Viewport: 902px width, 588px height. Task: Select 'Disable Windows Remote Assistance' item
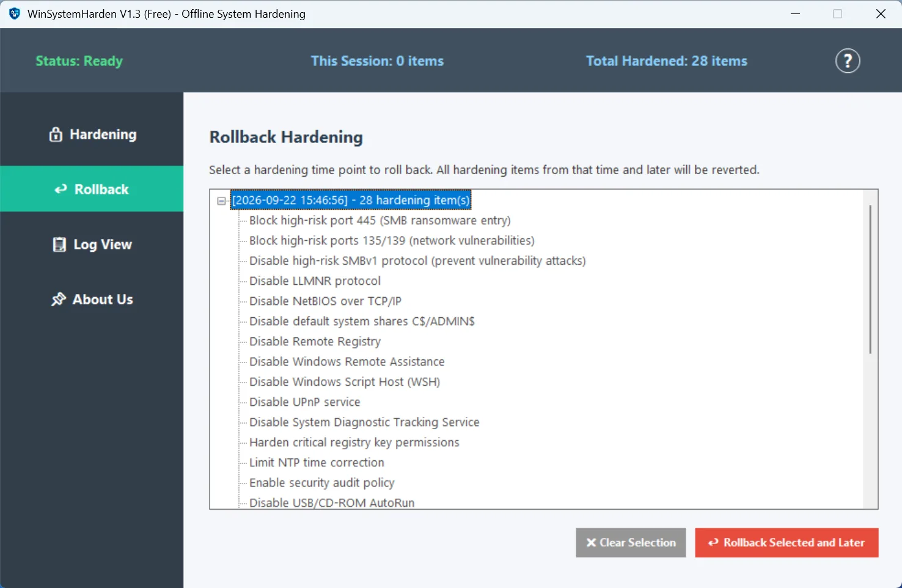point(346,361)
